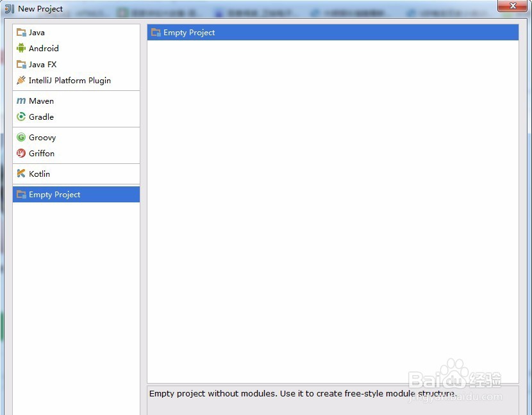Click the Kotlin 'K' icon
The image size is (532, 415).
(x=21, y=174)
